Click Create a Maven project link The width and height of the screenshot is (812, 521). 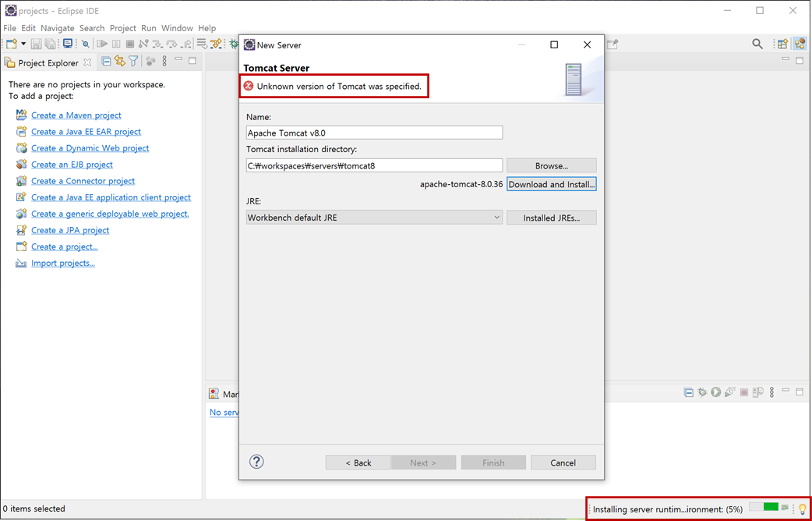coord(76,115)
